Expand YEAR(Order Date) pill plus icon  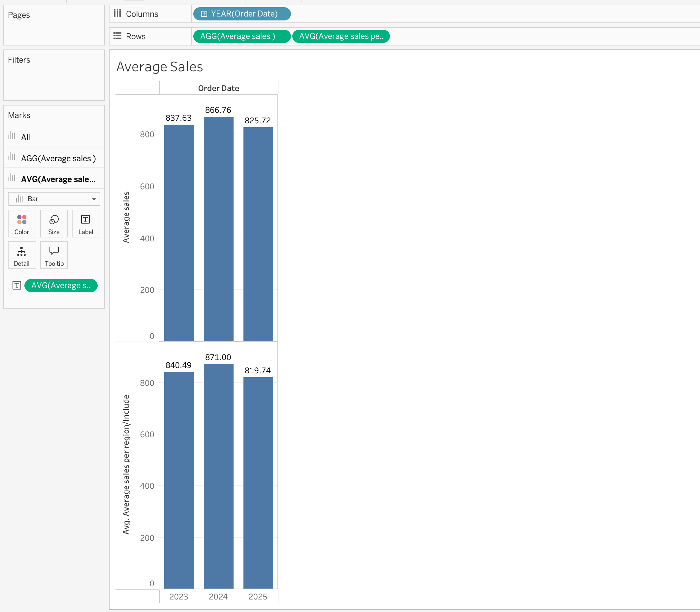click(204, 14)
